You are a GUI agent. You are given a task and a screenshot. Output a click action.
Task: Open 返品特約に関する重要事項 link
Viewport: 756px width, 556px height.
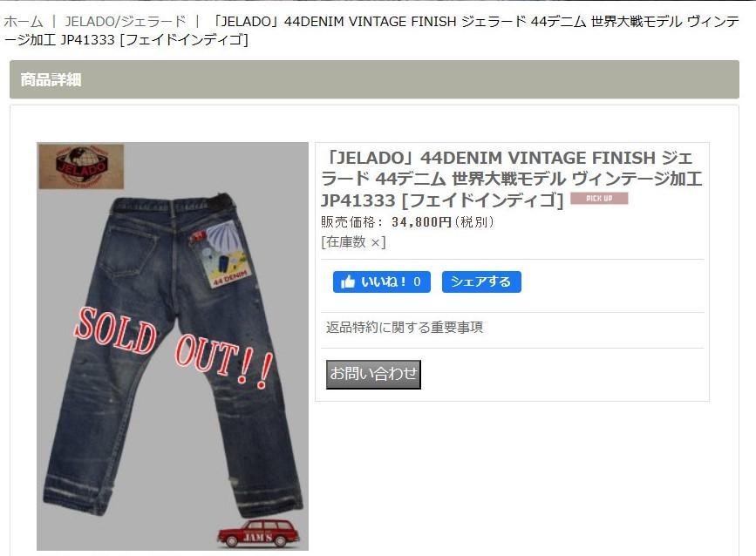[404, 328]
